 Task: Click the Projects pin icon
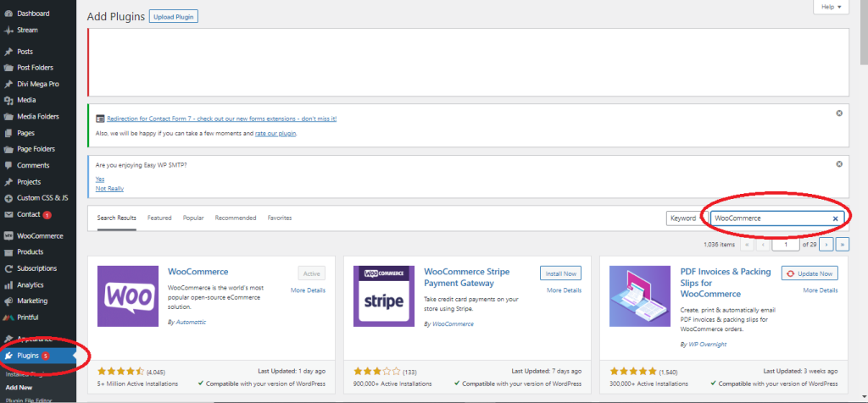click(8, 182)
